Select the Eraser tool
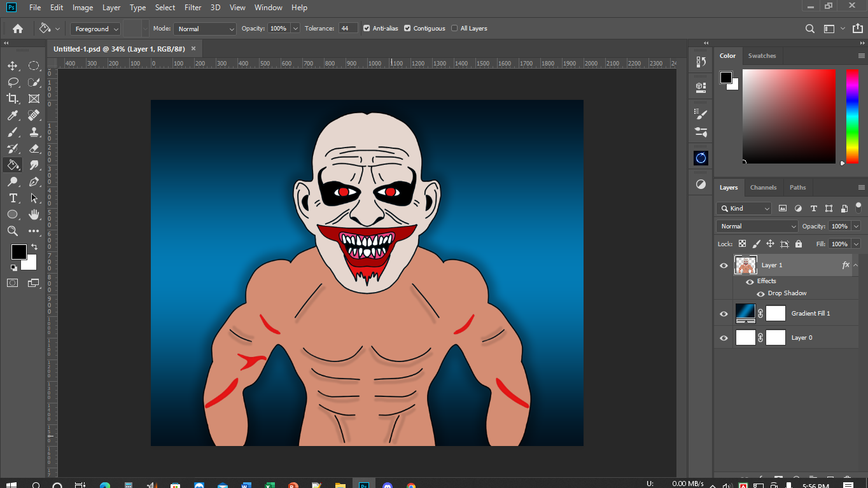The image size is (868, 488). pos(34,148)
